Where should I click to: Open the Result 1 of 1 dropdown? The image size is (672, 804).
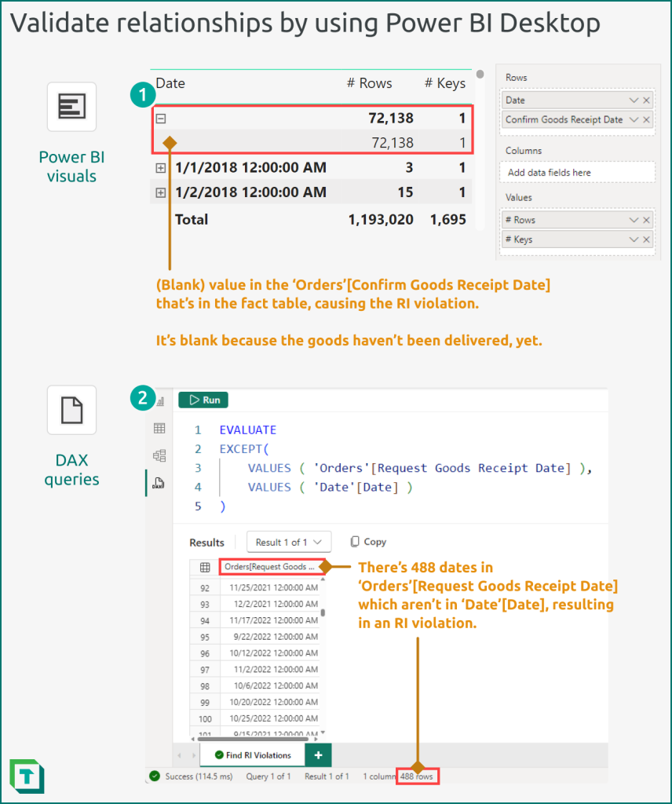[288, 542]
